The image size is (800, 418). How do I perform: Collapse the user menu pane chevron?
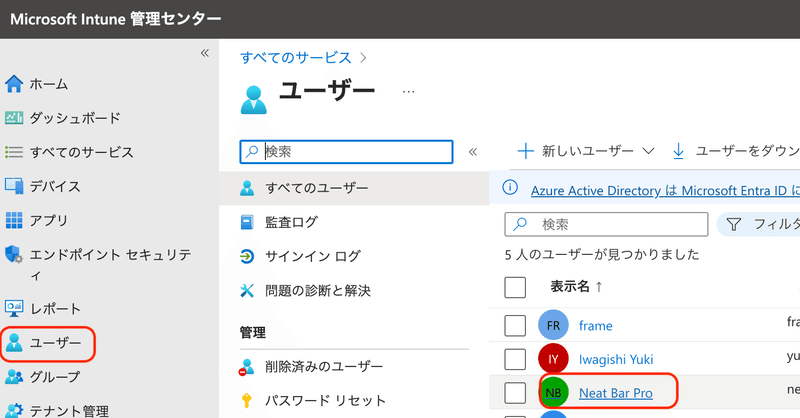coord(473,152)
